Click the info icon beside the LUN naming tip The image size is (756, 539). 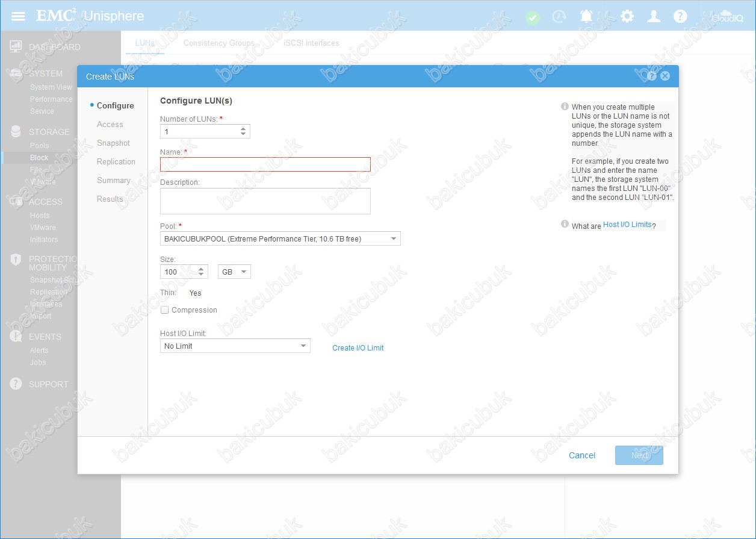tap(565, 107)
